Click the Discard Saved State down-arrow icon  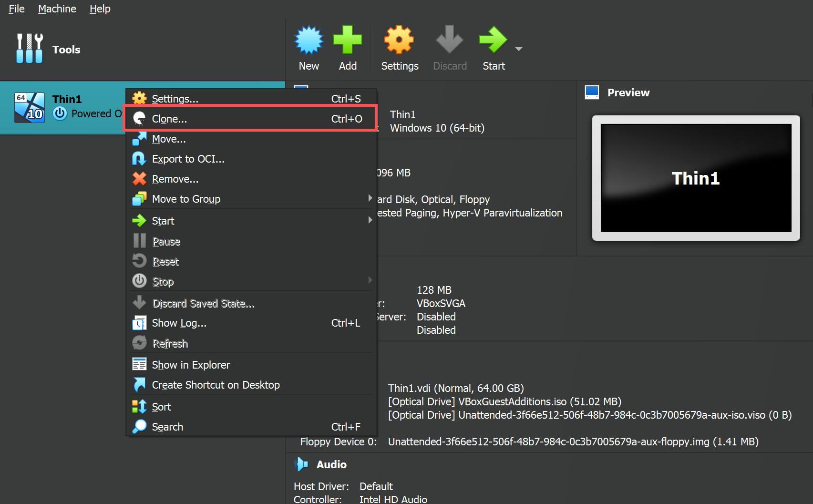pos(139,303)
